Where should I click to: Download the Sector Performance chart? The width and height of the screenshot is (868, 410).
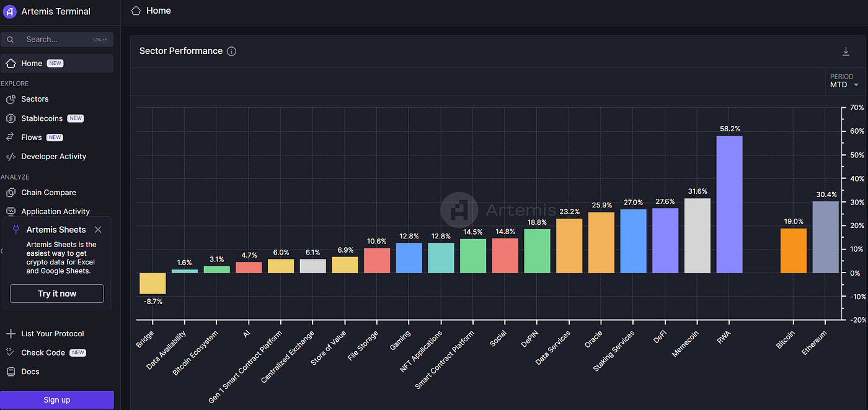pyautogui.click(x=846, y=51)
